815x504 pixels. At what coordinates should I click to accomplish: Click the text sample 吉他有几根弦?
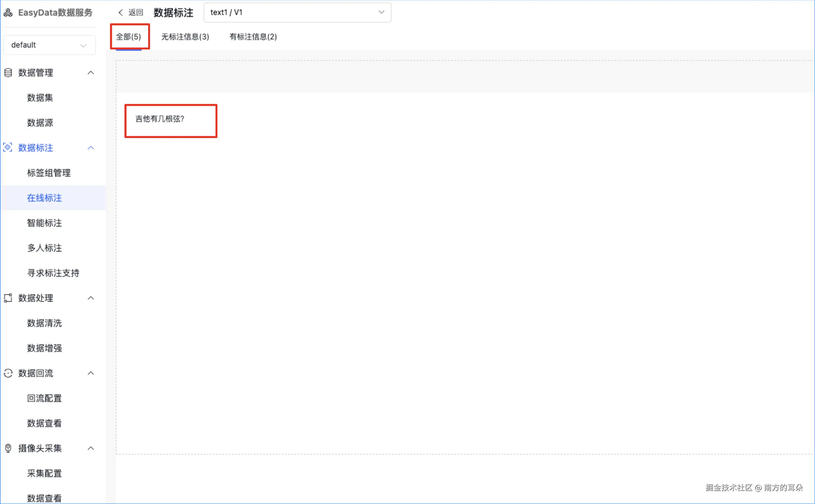click(160, 119)
